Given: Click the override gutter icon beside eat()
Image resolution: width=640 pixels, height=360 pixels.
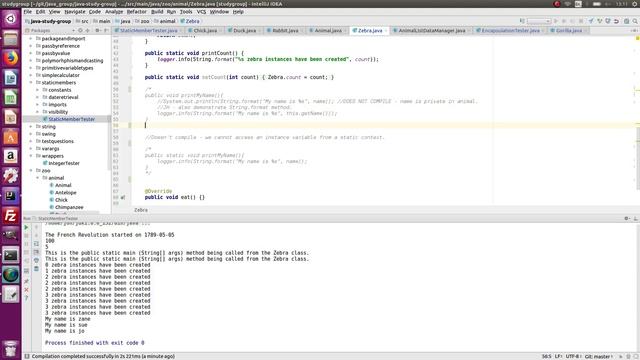Looking at the screenshot, I should 123,198.
